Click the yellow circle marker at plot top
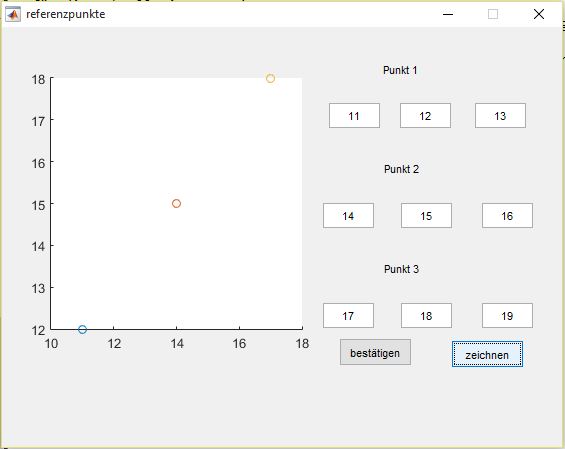The height and width of the screenshot is (449, 565). 270,78
